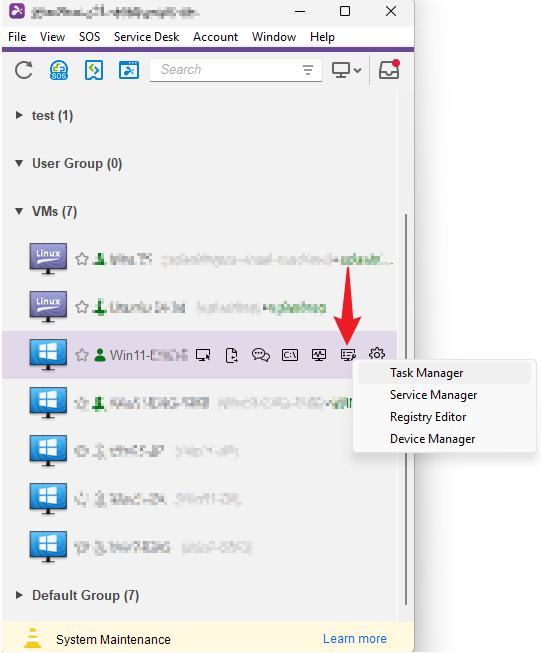Viewport: 541px width, 653px height.
Task: Choose Registry Editor from the popup menu
Action: (428, 417)
